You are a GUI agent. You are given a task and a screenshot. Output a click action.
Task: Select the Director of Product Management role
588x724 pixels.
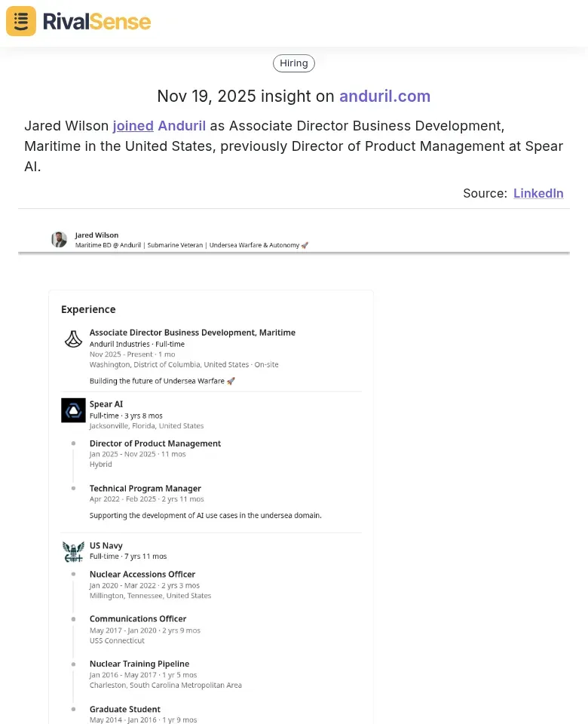point(155,443)
